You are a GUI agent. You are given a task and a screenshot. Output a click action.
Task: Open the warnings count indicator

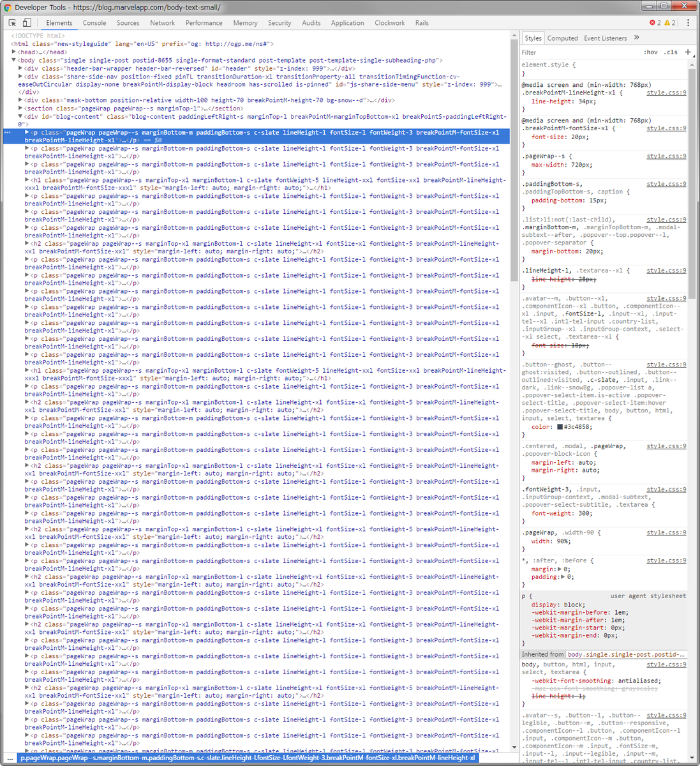(669, 22)
